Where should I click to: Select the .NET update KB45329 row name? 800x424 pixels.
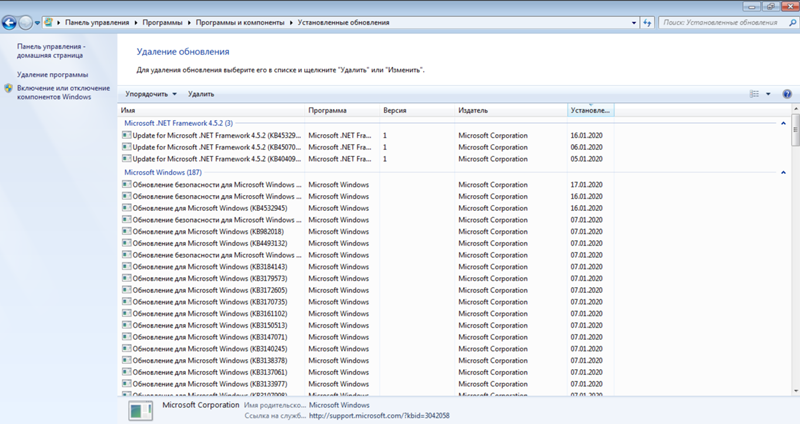[x=216, y=135]
